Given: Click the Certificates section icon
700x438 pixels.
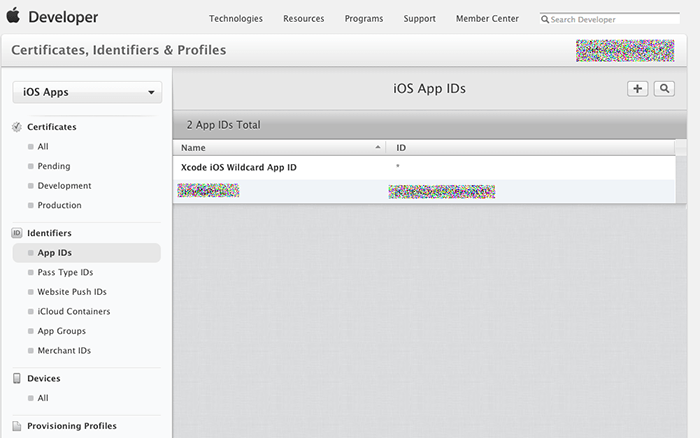Looking at the screenshot, I should 17,127.
